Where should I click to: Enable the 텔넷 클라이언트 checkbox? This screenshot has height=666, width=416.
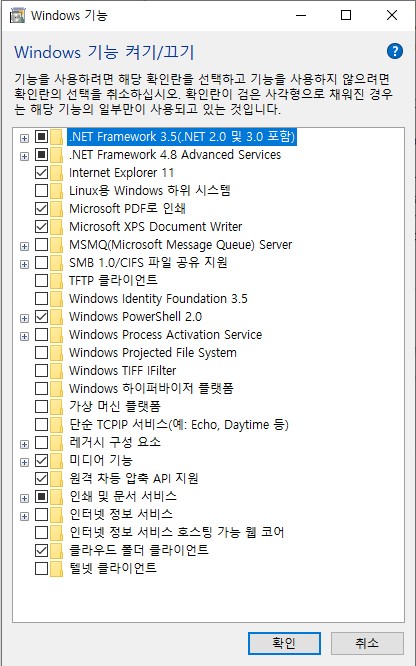(41, 568)
